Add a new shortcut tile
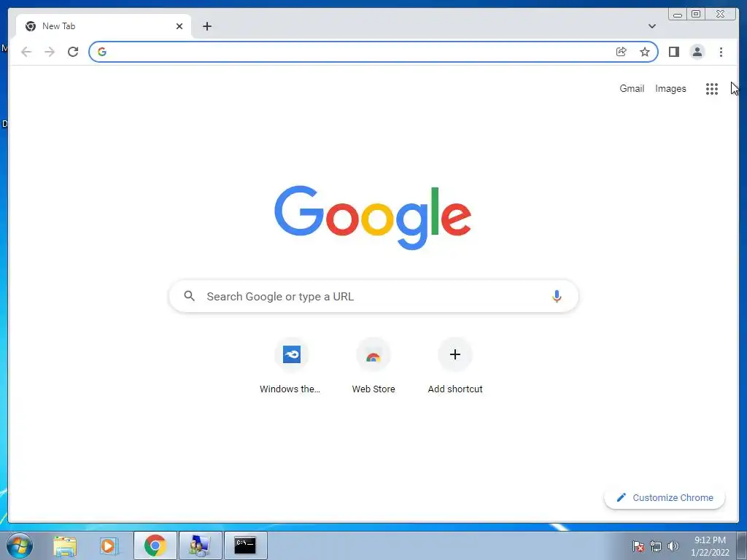The width and height of the screenshot is (747, 560). [x=455, y=366]
